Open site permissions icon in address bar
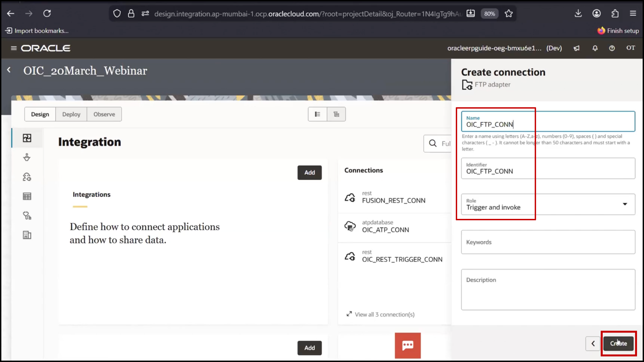 tap(145, 13)
